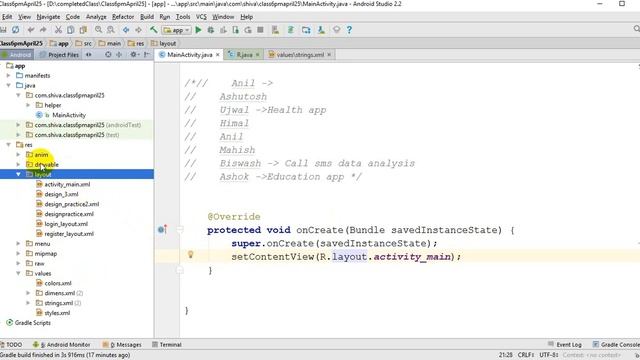Open the app run configuration dropdown
This screenshot has width=640, height=360.
[x=176, y=30]
